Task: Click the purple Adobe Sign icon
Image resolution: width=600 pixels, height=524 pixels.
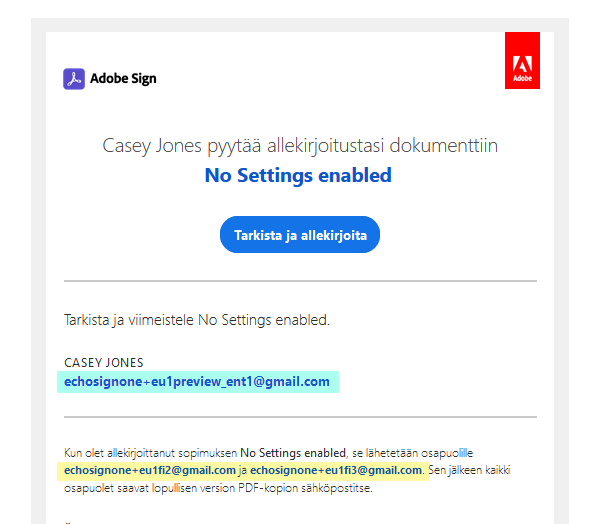Action: [74, 79]
